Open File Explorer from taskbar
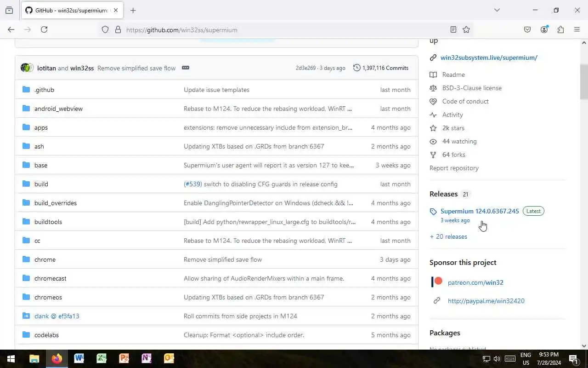Screen dimensions: 588x368 (34, 359)
